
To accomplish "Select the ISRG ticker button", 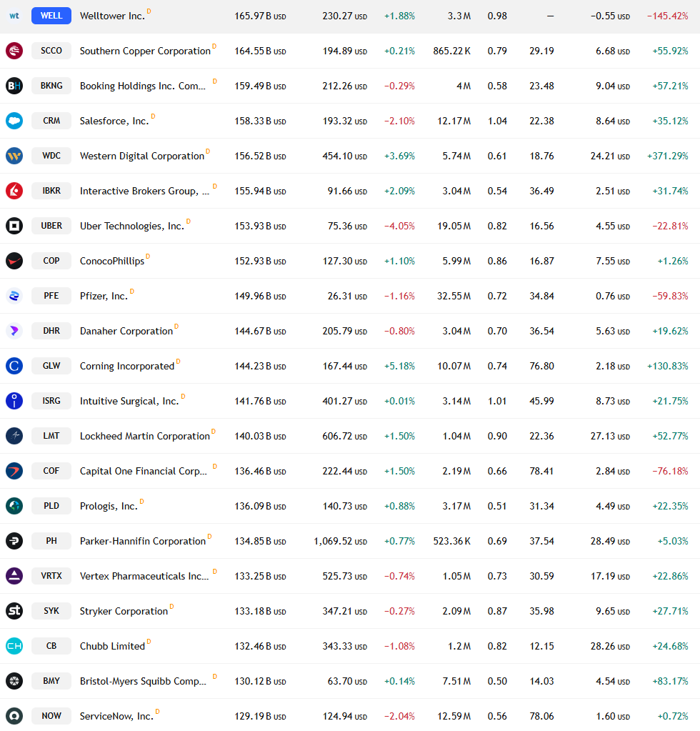I will pyautogui.click(x=51, y=401).
